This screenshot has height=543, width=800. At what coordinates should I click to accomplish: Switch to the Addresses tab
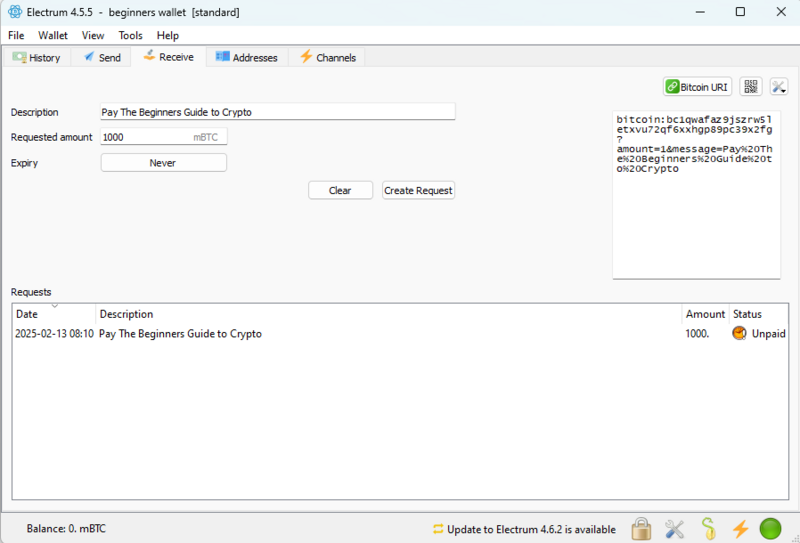click(246, 57)
